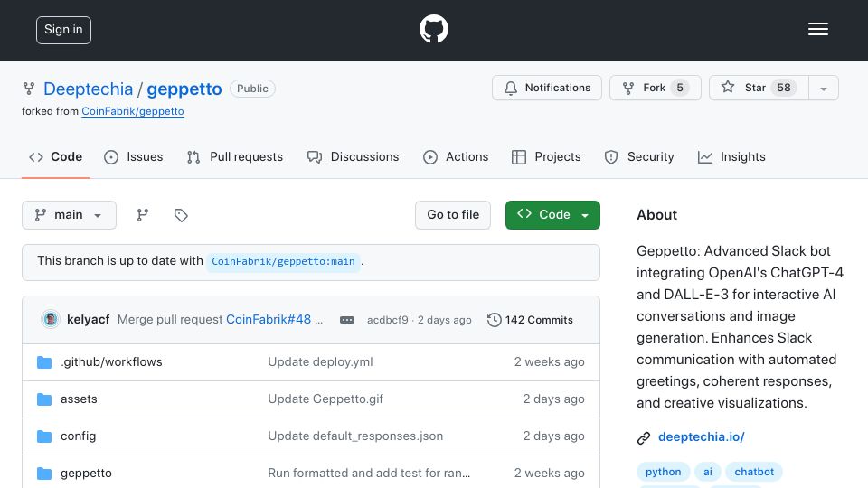868x488 pixels.
Task: Click the Go to file button
Action: point(453,215)
